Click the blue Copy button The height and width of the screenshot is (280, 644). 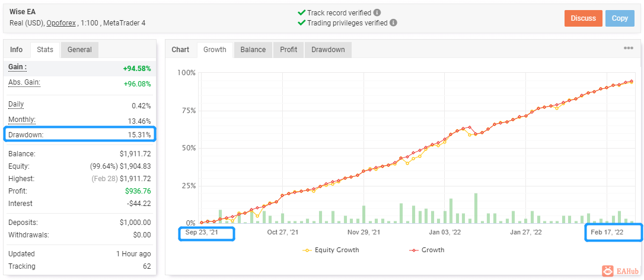pos(620,18)
